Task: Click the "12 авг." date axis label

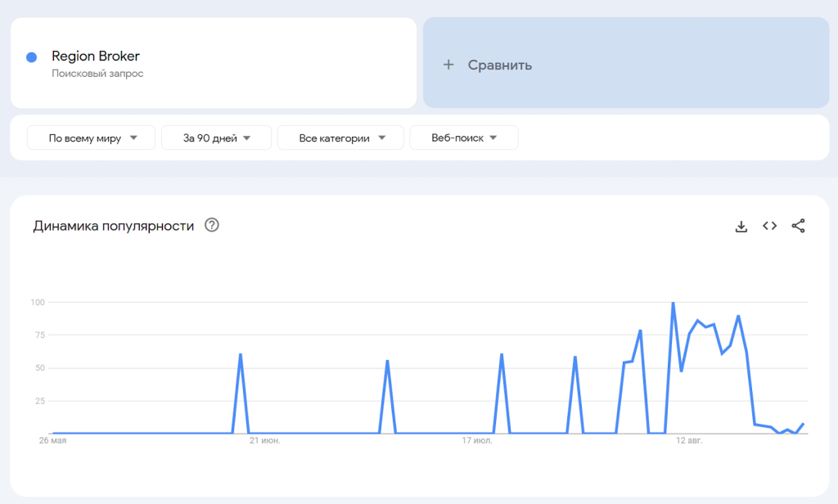Action: (x=689, y=441)
